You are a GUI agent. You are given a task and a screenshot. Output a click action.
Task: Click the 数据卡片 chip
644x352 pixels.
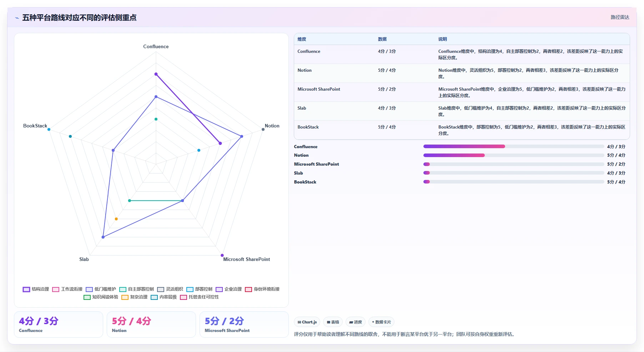click(381, 322)
